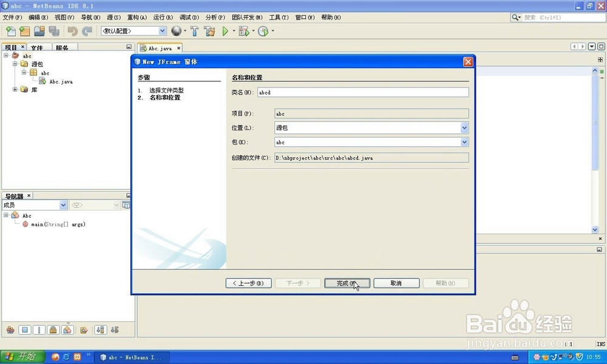The image size is (607, 364).
Task: Click the Undo arrow icon
Action: [72, 31]
